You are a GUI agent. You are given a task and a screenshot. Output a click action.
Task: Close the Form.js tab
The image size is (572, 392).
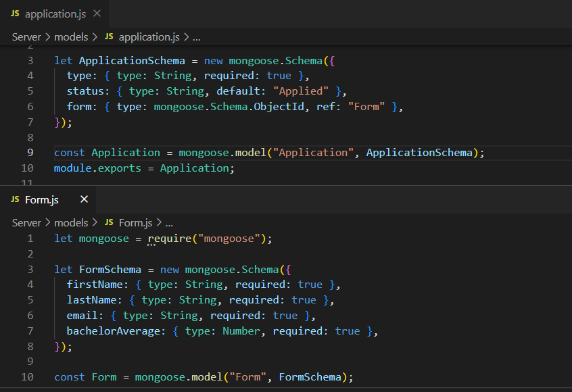(84, 199)
